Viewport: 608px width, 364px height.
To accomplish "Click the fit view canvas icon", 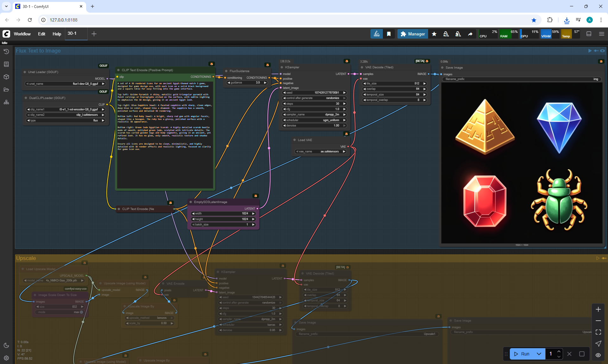I will click(x=598, y=332).
